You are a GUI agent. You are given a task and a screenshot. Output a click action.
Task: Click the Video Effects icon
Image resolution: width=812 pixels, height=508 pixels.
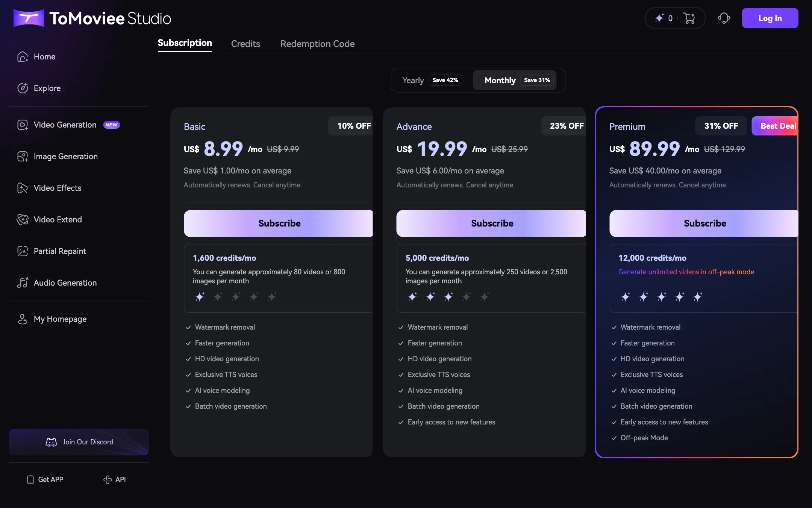[x=23, y=188]
